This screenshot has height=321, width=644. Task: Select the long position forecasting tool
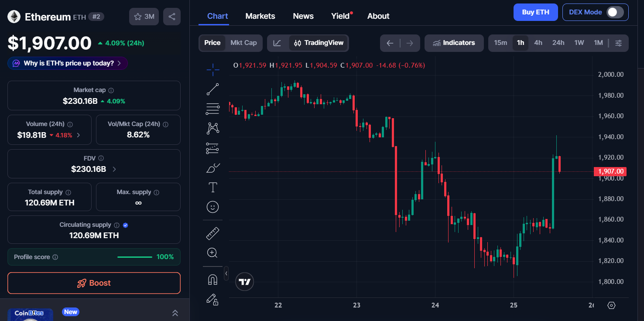click(213, 148)
